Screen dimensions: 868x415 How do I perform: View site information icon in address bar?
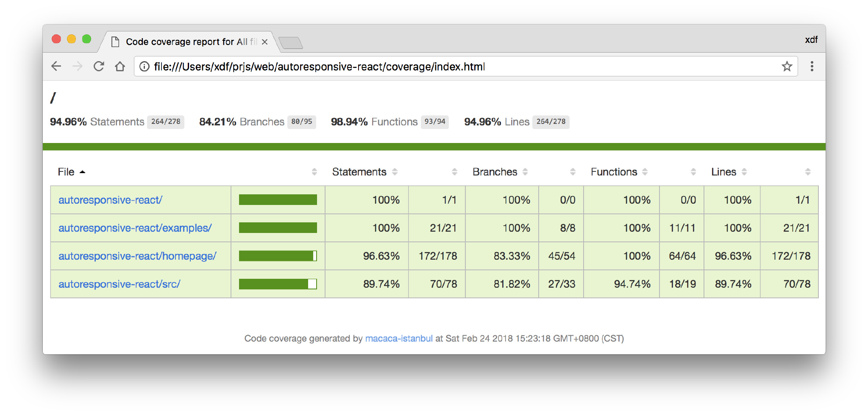click(145, 67)
